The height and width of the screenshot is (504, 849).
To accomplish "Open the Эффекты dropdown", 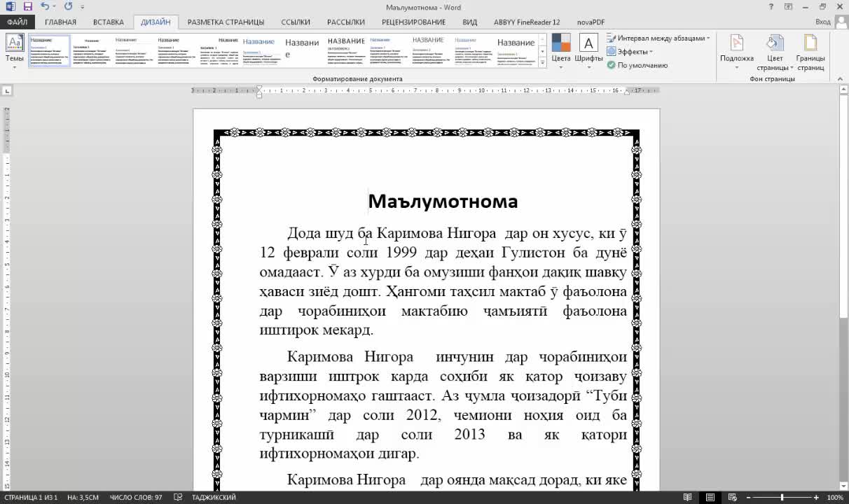I will point(630,52).
